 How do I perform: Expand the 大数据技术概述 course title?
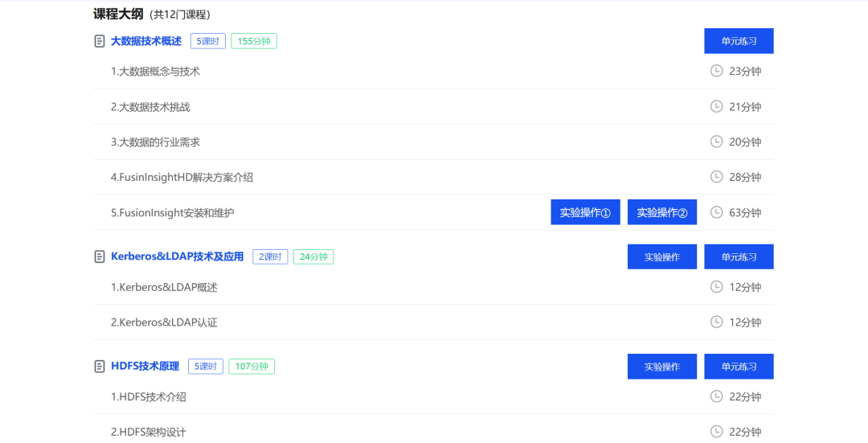[146, 41]
